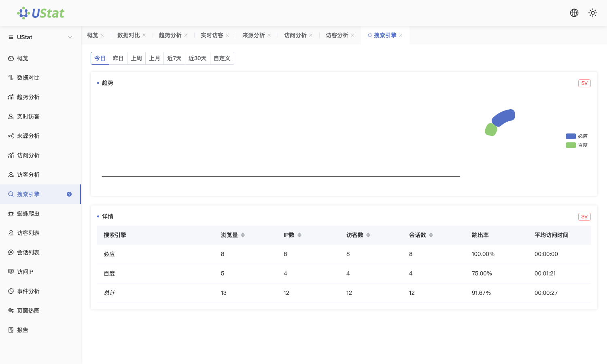The height and width of the screenshot is (364, 607).
Task: Select the 自定义 date range
Action: pos(222,58)
